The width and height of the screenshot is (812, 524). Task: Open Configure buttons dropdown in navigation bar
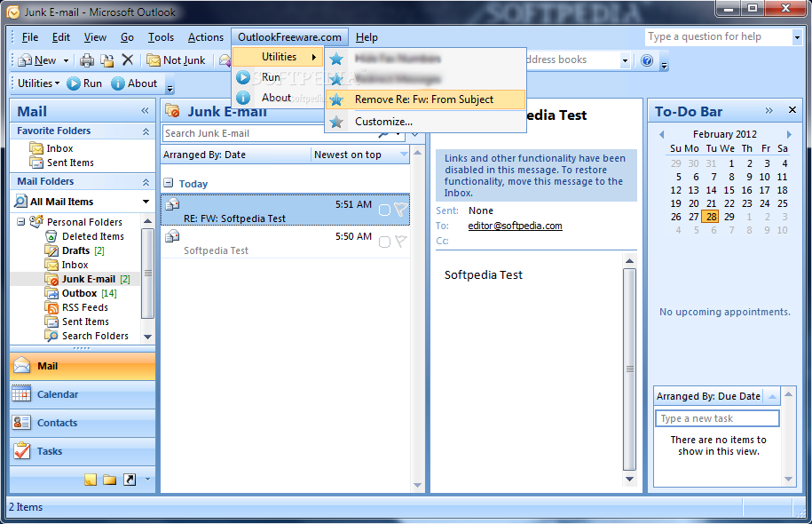point(147,480)
